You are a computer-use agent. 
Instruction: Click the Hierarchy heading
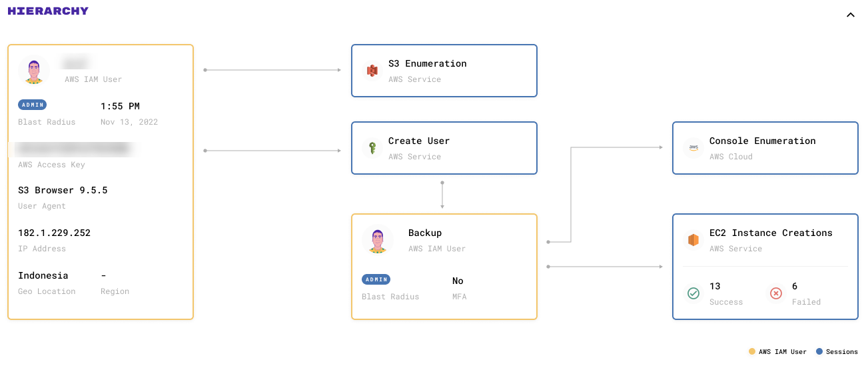[48, 11]
